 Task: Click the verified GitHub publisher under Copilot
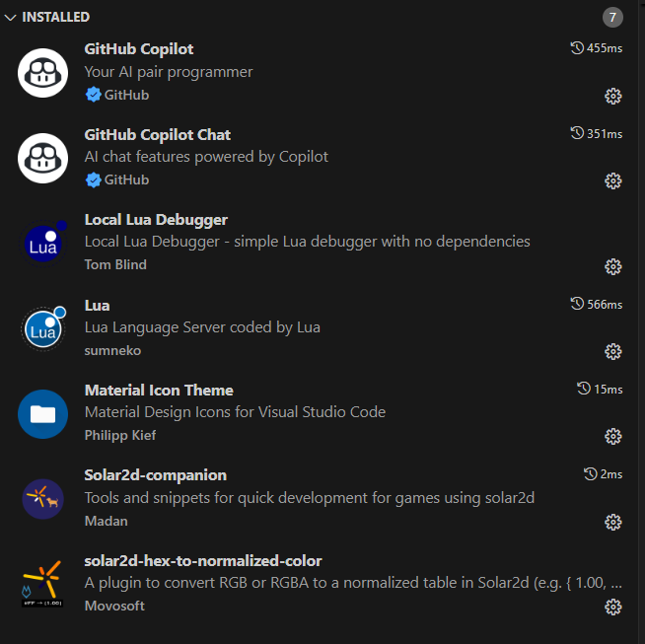pyautogui.click(x=117, y=95)
